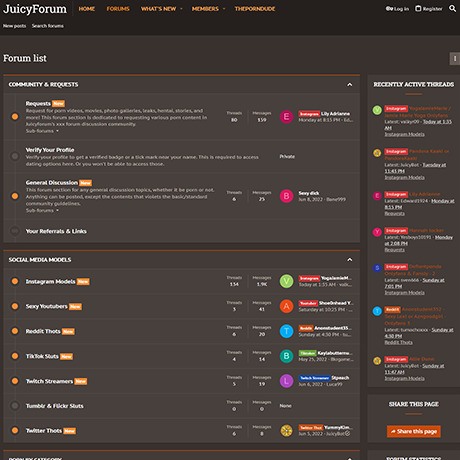The width and height of the screenshot is (460, 460).
Task: Click the orange status icon beside General Discussion
Action: click(15, 196)
